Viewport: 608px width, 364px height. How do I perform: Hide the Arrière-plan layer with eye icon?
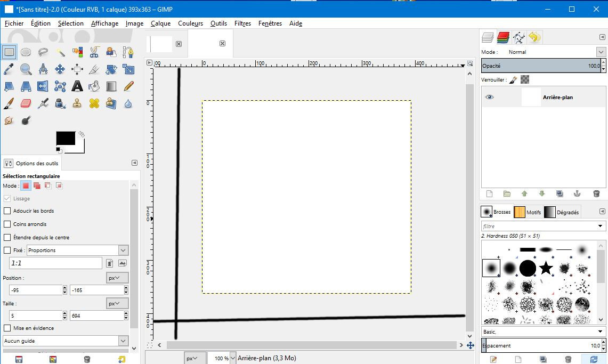click(489, 97)
